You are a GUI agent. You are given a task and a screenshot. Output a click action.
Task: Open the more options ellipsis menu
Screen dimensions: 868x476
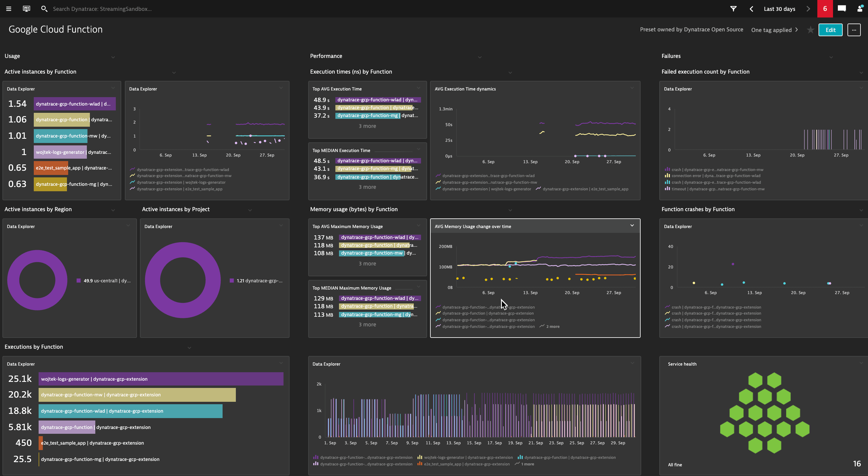tap(854, 30)
